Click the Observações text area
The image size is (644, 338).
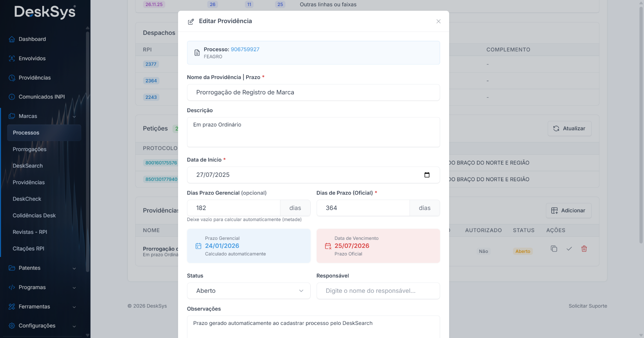point(313,327)
